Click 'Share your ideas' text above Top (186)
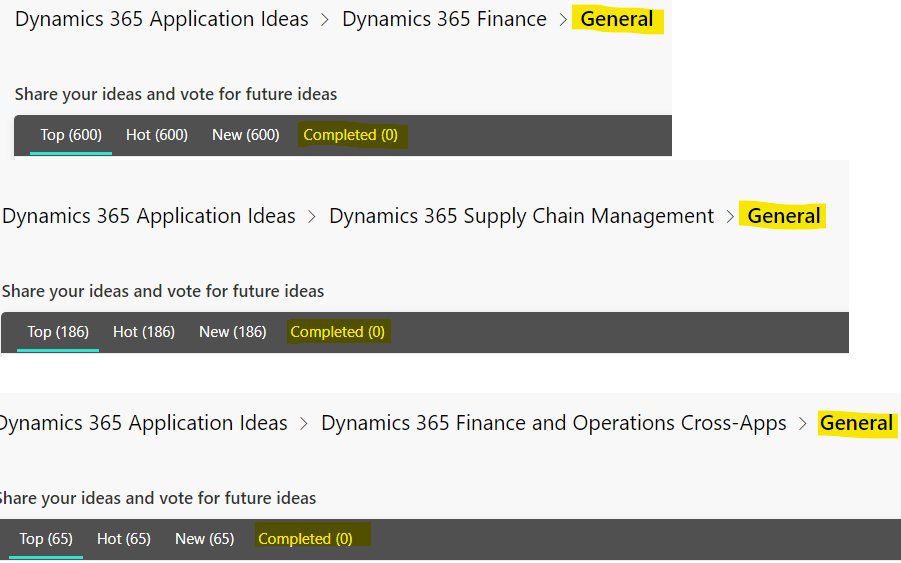The height and width of the screenshot is (563, 901). click(x=163, y=291)
